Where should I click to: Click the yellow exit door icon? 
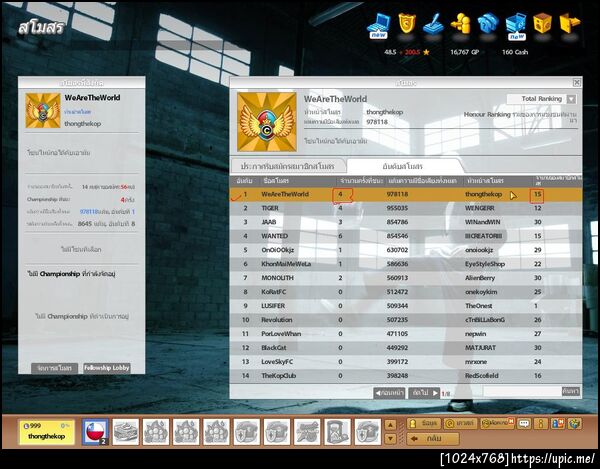pos(569,23)
